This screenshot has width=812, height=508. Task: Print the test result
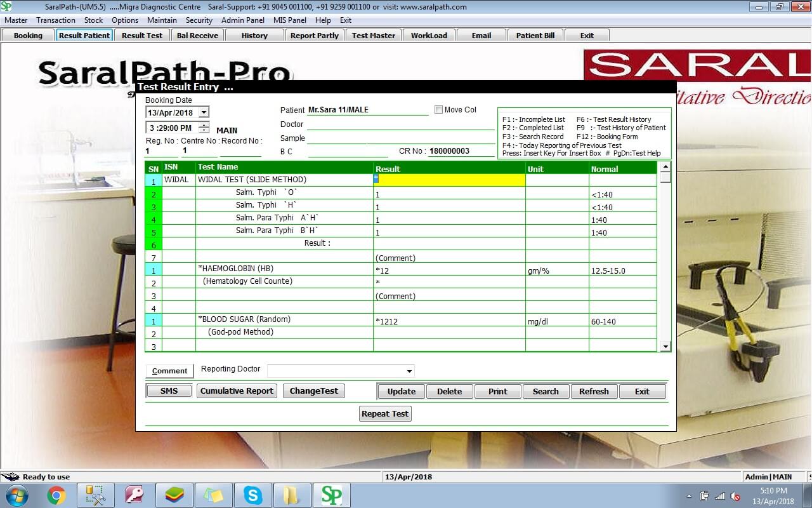(x=498, y=391)
